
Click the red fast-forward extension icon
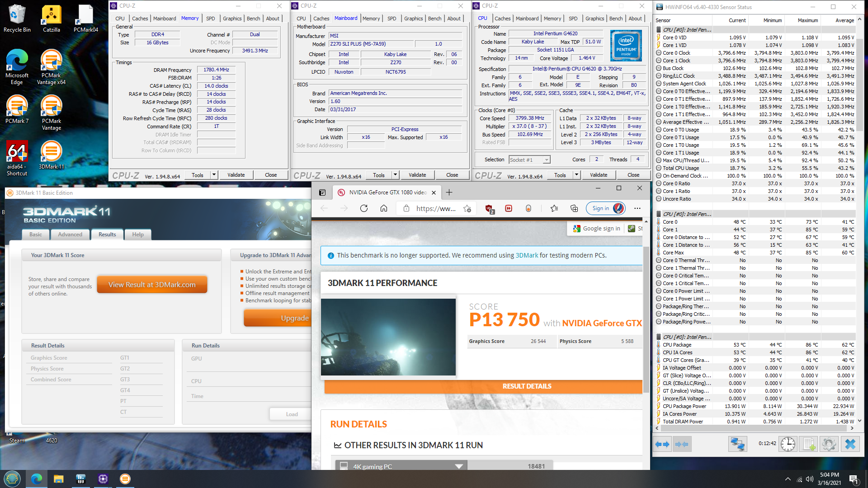pyautogui.click(x=509, y=208)
